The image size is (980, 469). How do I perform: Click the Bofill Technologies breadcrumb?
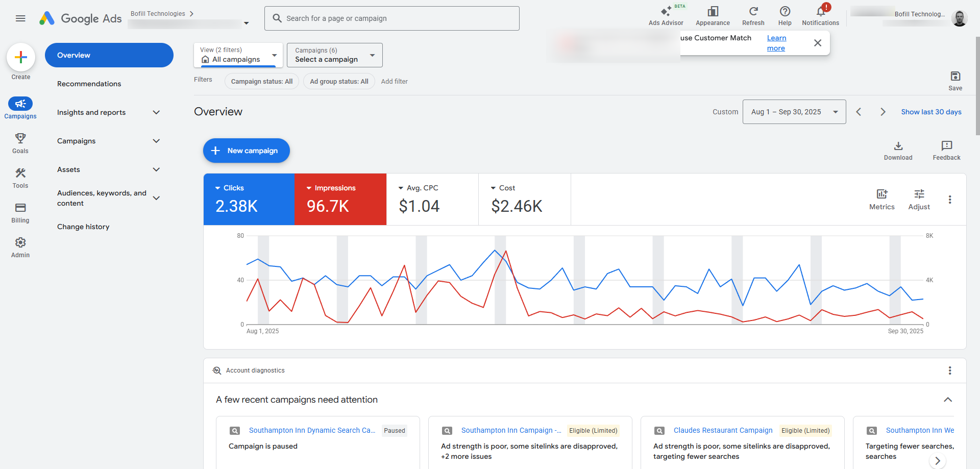point(158,14)
